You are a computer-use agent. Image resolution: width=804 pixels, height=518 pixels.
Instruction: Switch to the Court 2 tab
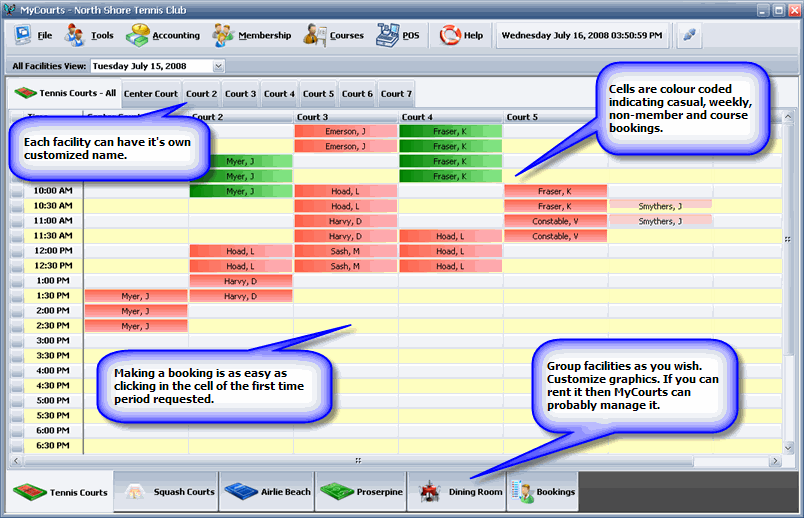[x=202, y=93]
